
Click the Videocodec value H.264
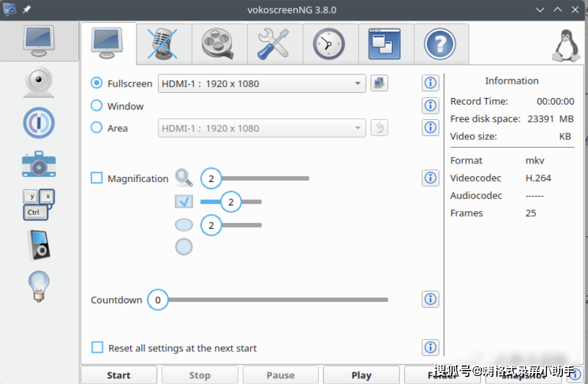coord(538,178)
